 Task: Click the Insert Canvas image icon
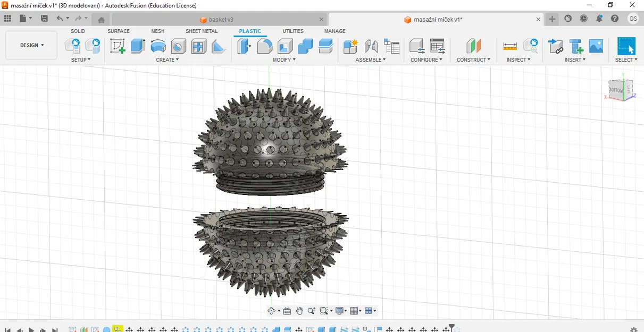point(596,46)
